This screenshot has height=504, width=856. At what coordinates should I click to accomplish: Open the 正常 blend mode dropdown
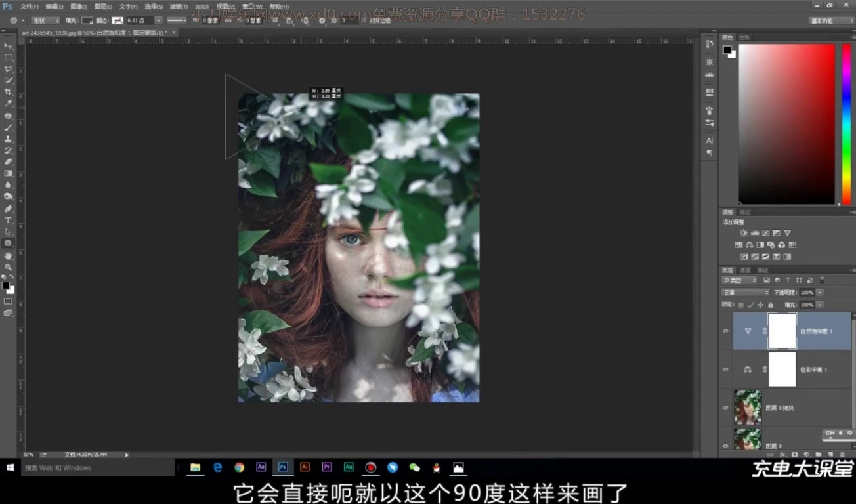745,292
